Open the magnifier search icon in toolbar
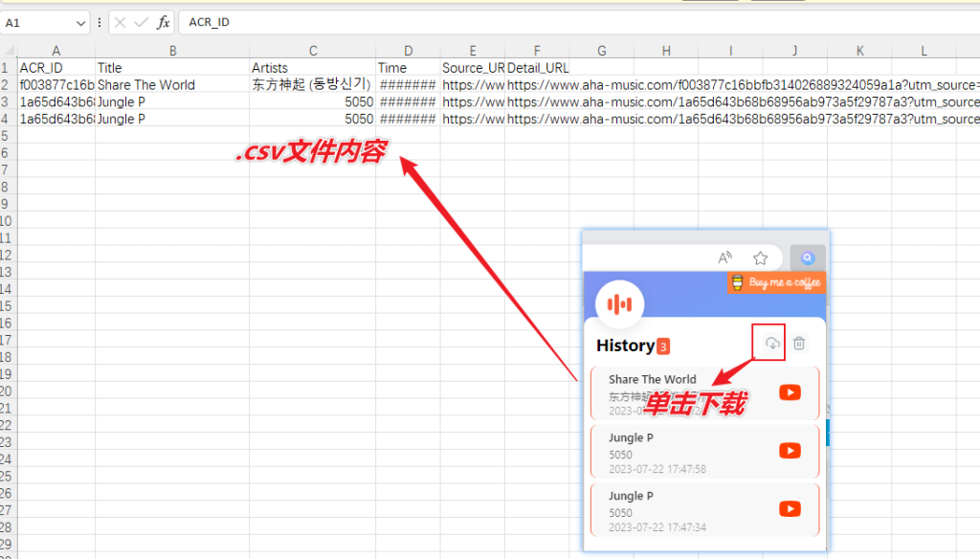 pyautogui.click(x=808, y=257)
